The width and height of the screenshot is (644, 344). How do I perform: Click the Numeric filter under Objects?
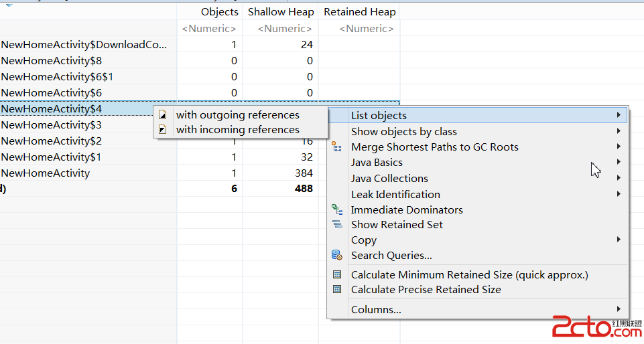tap(210, 29)
